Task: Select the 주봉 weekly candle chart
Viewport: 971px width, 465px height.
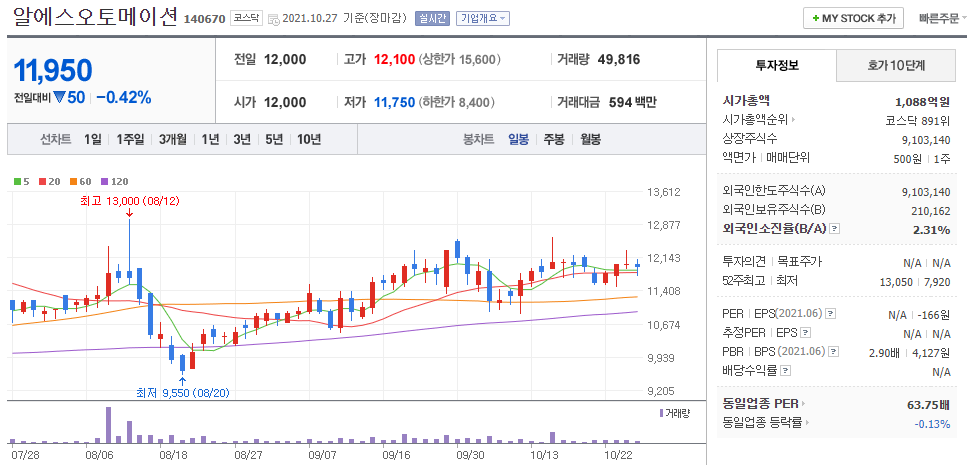Action: tap(554, 139)
